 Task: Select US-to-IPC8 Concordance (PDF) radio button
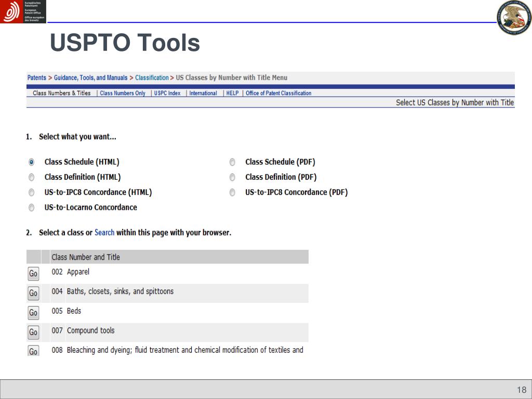coord(232,193)
